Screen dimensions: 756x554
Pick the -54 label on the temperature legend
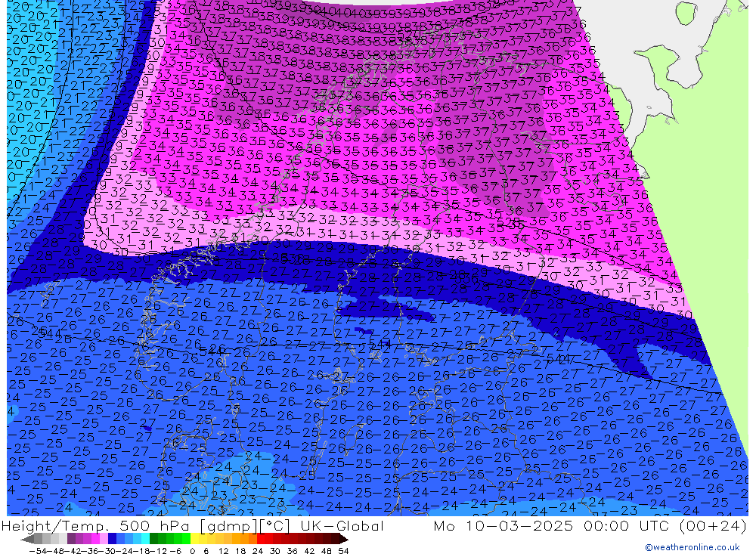click(38, 551)
